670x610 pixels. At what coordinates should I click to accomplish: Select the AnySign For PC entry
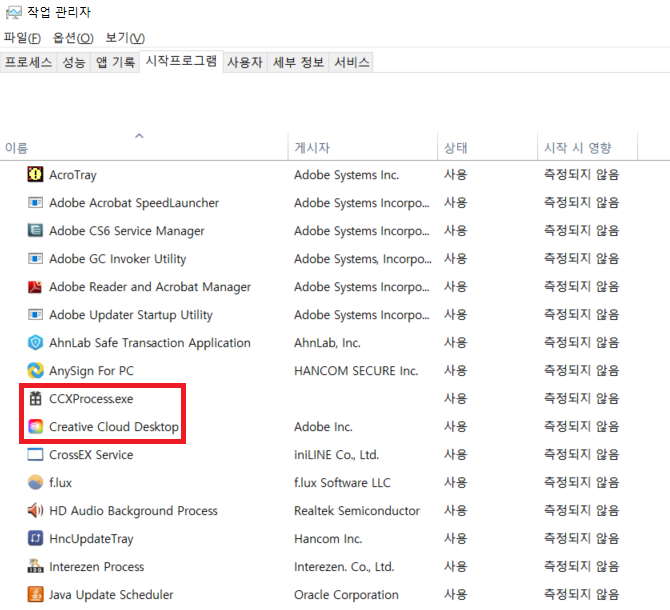pos(91,371)
